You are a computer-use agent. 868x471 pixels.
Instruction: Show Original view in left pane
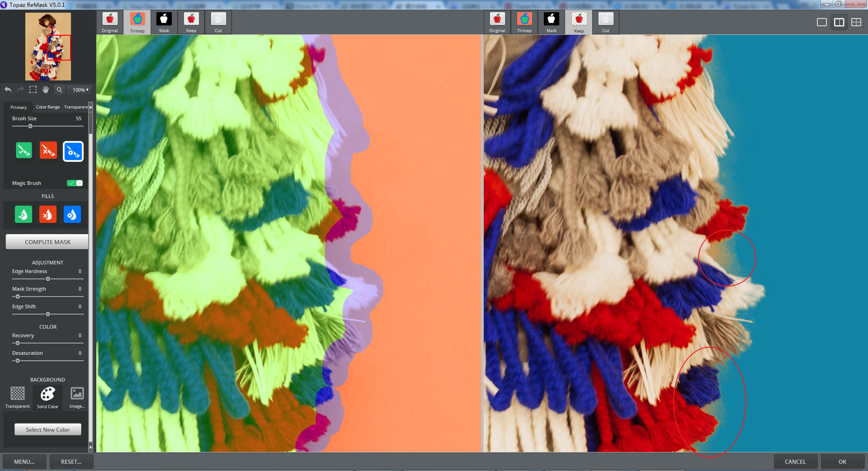(110, 22)
